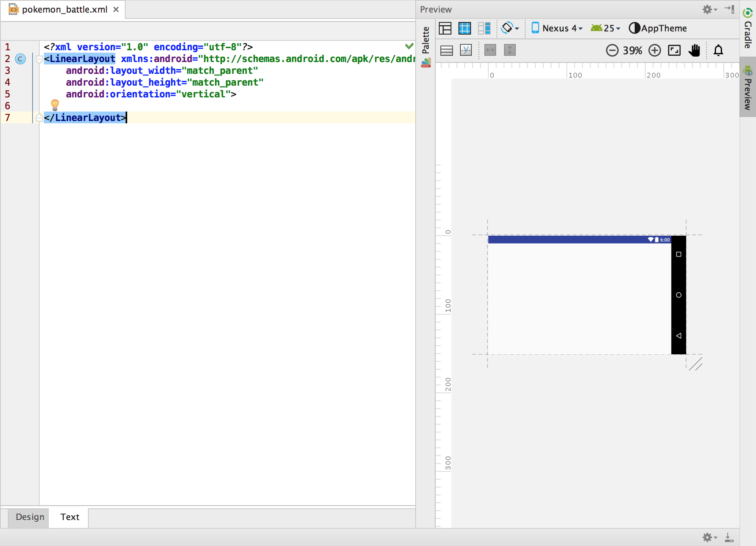Click the expand horizontally icon
The width and height of the screenshot is (756, 546).
490,50
